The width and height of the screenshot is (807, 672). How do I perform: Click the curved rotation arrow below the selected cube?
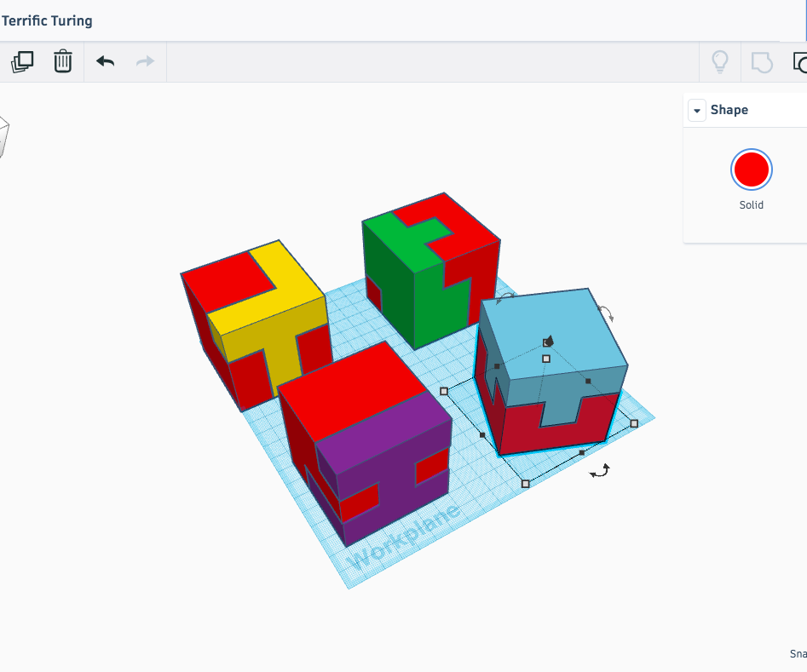pos(599,469)
